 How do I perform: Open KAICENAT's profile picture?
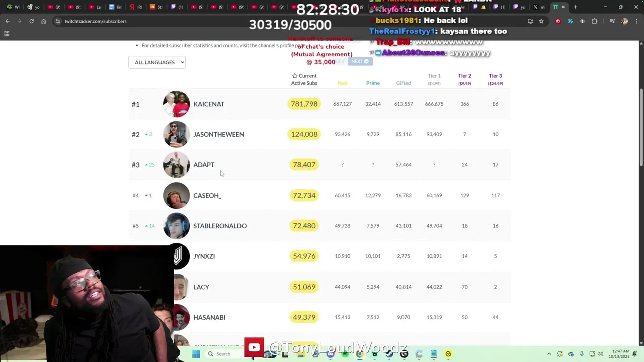(x=176, y=104)
